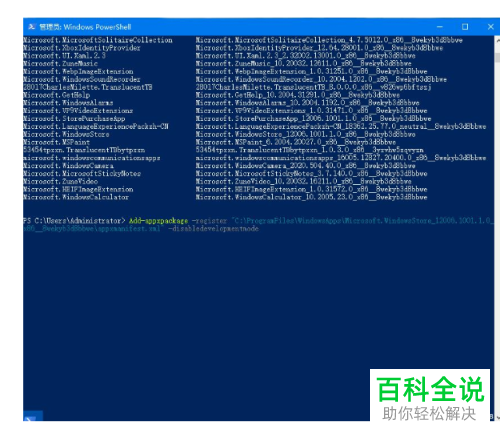Click the WindowsCalculator_10.2005.23.0 full name
The height and width of the screenshot is (434, 500).
(x=311, y=197)
